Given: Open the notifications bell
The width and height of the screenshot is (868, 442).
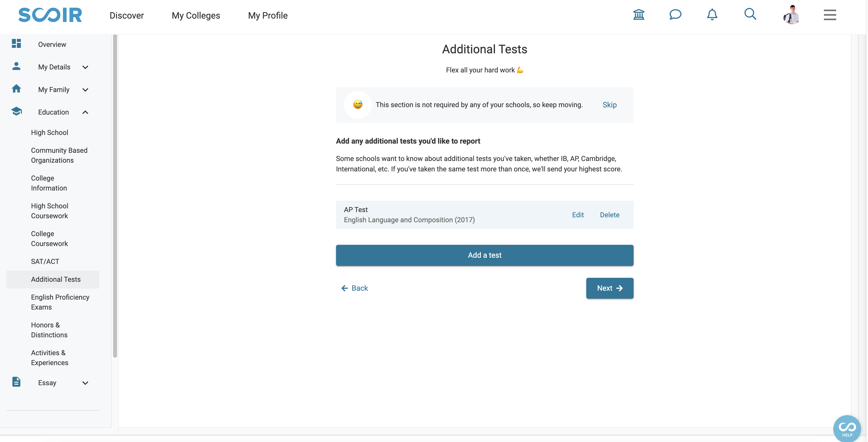Looking at the screenshot, I should 712,14.
